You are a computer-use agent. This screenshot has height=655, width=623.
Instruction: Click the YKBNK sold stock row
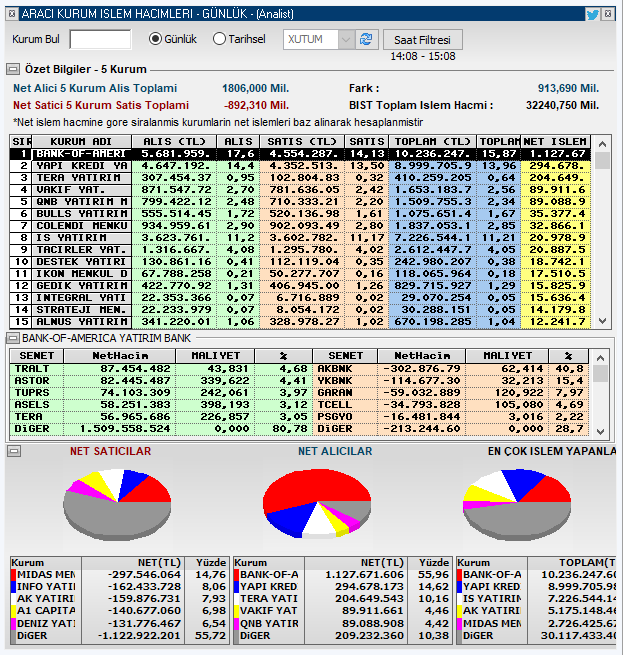[451, 381]
